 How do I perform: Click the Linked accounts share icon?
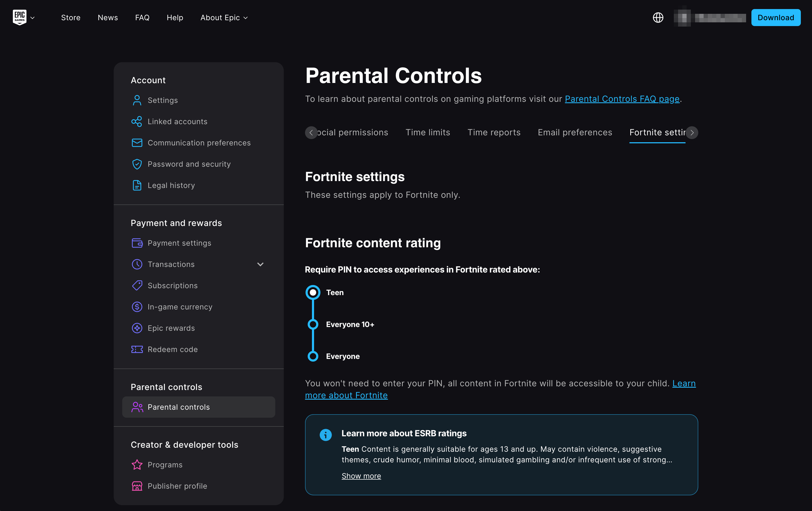coord(137,122)
